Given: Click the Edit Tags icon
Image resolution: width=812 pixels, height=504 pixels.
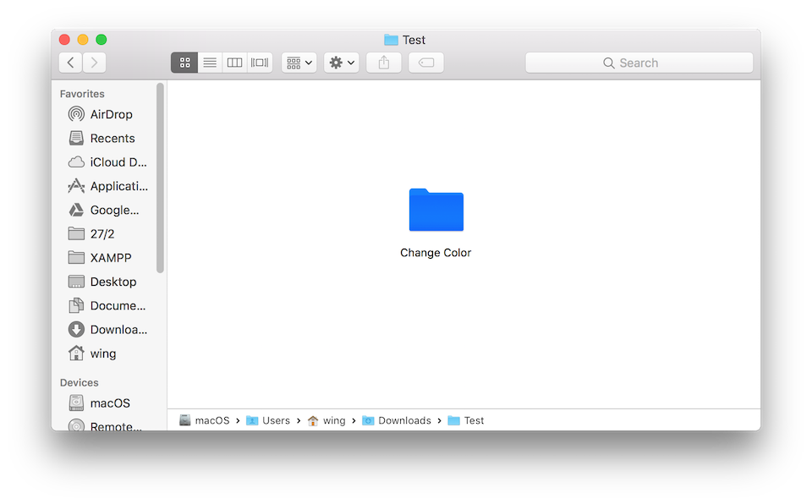Looking at the screenshot, I should [425, 62].
